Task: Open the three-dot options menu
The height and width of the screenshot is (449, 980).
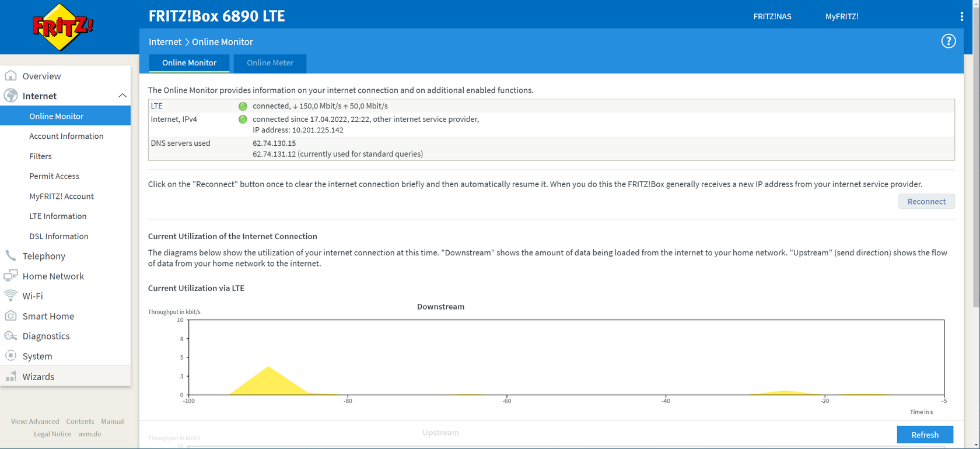Action: [962, 16]
